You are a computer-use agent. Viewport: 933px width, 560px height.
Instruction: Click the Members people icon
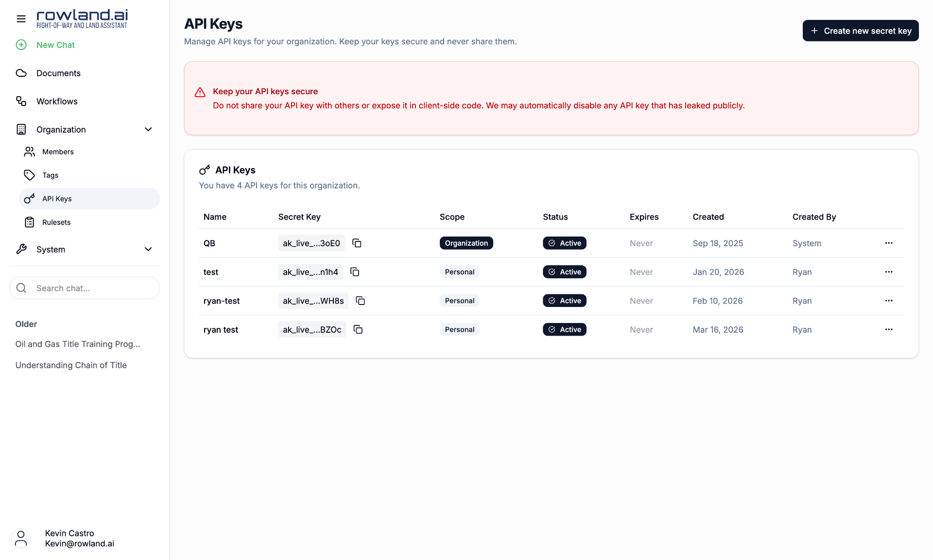point(29,152)
